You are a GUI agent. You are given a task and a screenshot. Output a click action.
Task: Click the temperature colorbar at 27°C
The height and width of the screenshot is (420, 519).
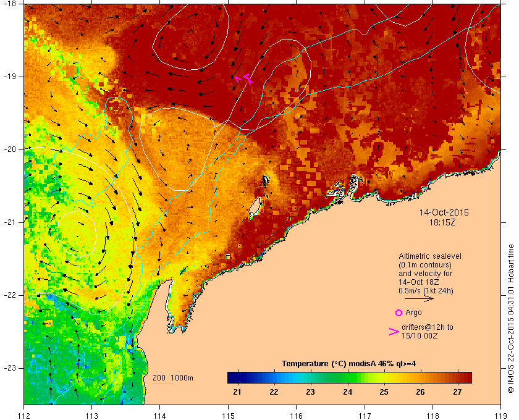457,377
